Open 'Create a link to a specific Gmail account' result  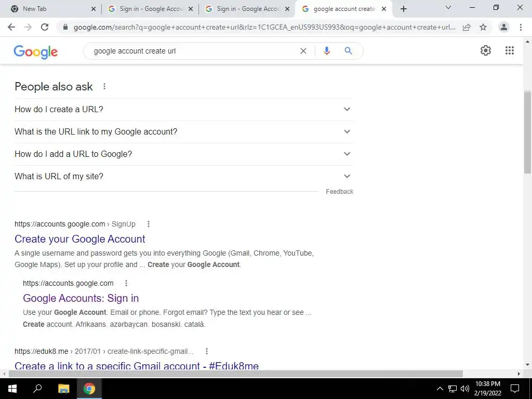137,366
